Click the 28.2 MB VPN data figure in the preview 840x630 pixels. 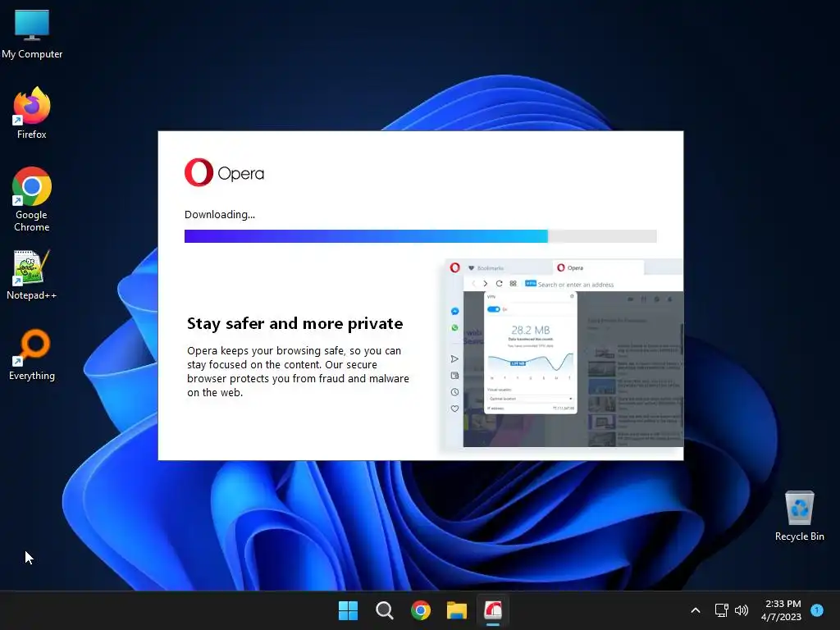pyautogui.click(x=531, y=330)
